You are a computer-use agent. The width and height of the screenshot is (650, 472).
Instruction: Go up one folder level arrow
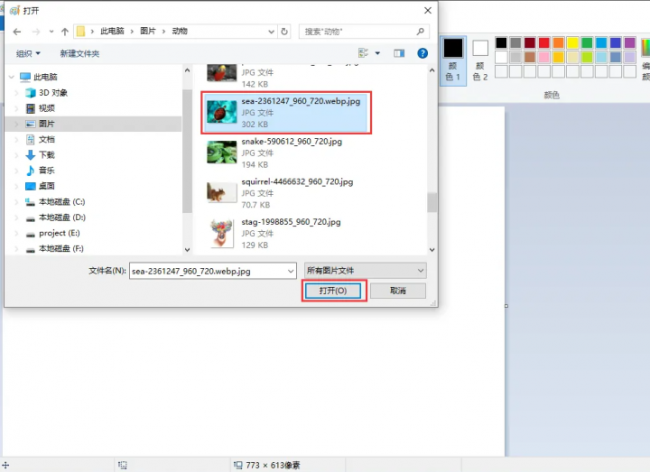point(65,32)
